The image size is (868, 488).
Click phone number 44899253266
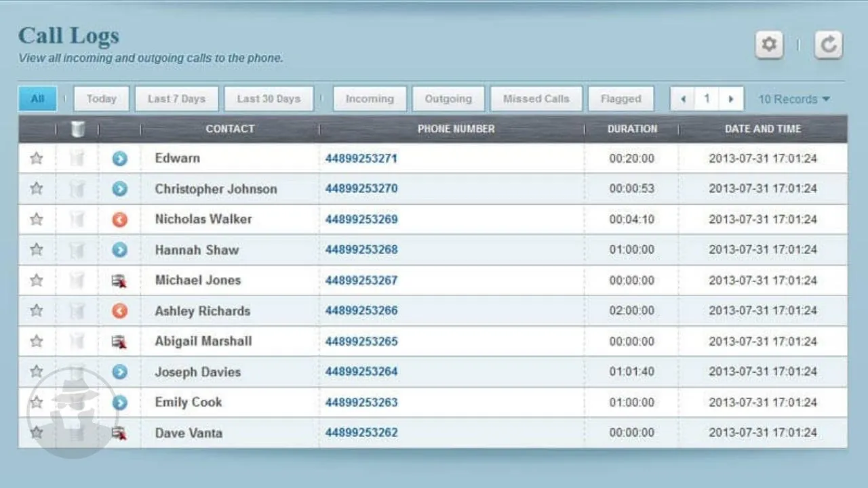tap(361, 310)
